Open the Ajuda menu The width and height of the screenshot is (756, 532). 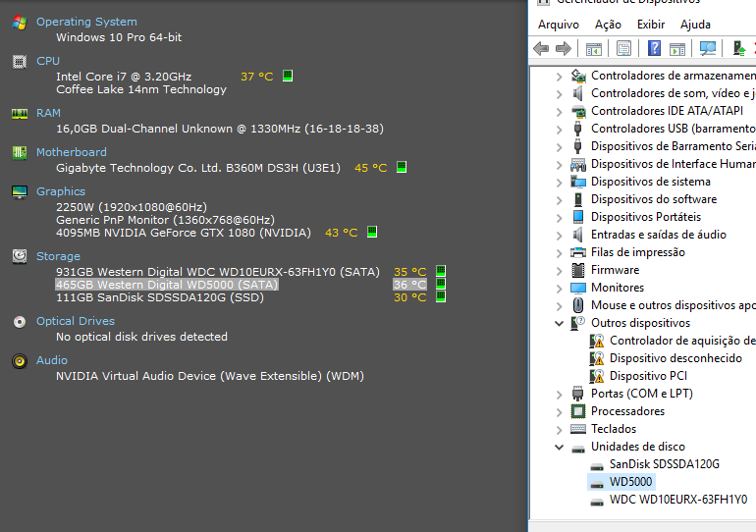695,25
